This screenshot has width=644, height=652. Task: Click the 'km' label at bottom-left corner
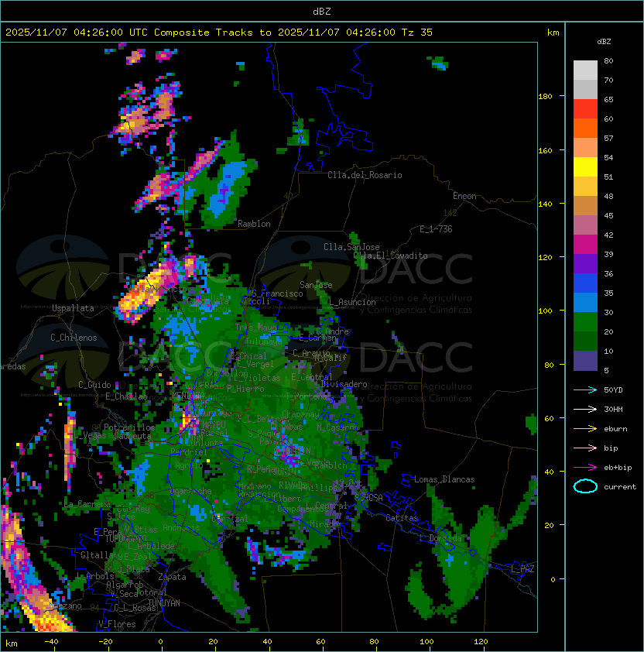click(12, 643)
